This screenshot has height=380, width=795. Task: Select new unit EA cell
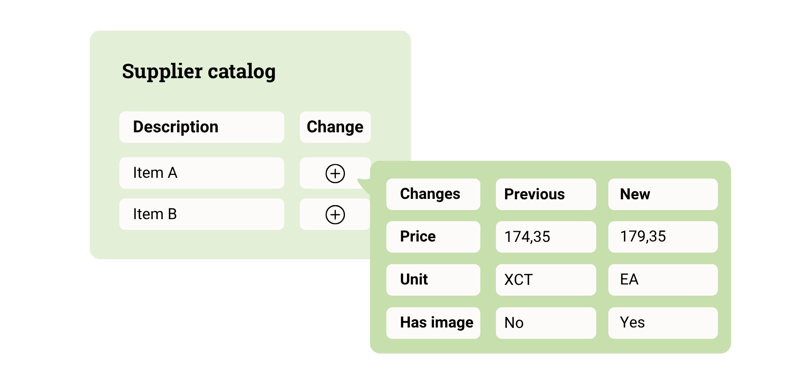point(663,280)
